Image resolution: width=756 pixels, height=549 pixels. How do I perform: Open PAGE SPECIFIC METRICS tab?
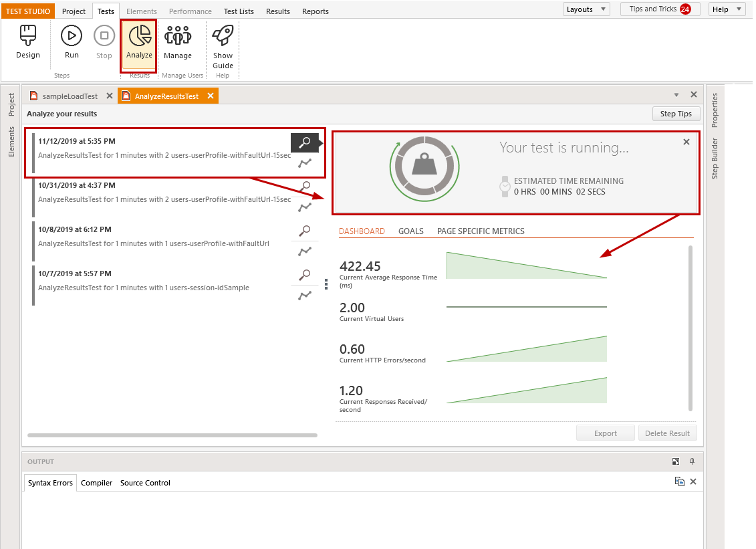[481, 231]
